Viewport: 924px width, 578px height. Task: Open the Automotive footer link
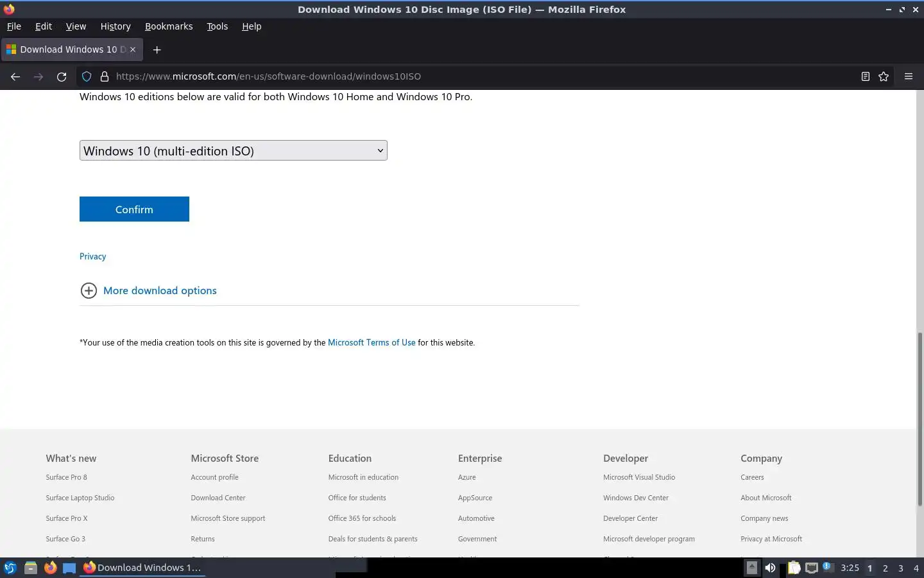click(476, 518)
